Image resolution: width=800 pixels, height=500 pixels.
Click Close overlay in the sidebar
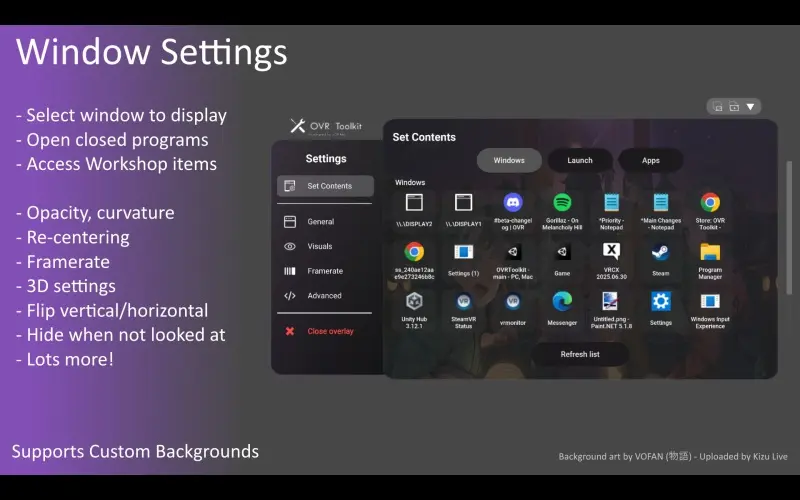[x=329, y=331]
